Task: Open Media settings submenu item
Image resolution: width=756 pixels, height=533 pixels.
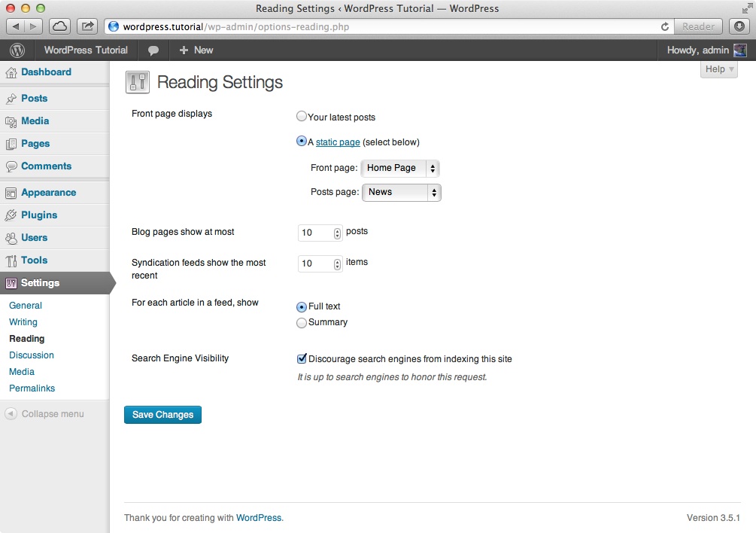Action: 22,372
